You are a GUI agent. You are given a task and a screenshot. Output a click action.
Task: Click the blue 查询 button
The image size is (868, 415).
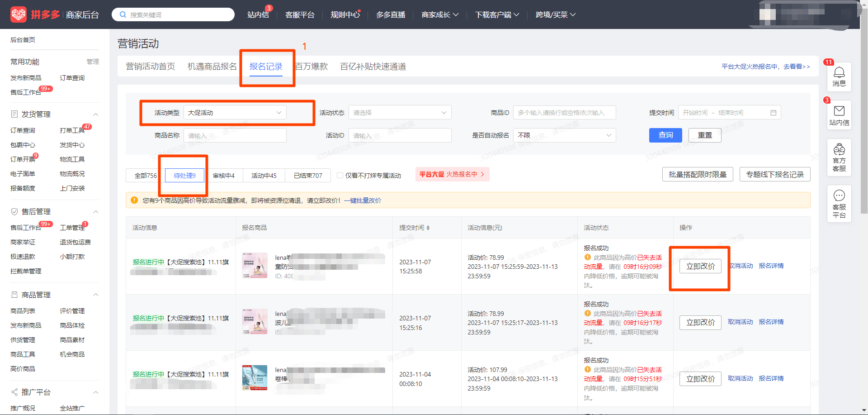pyautogui.click(x=665, y=135)
